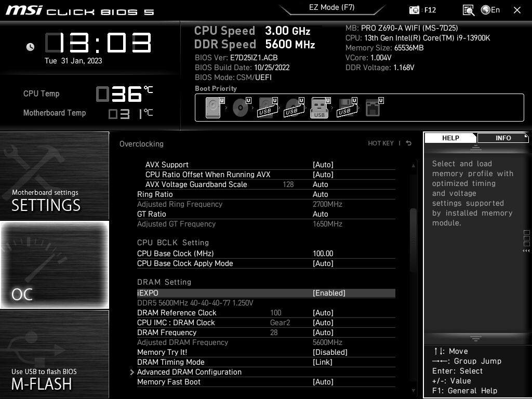Open the BIOS search magnifier icon
The image size is (532, 399).
[469, 10]
